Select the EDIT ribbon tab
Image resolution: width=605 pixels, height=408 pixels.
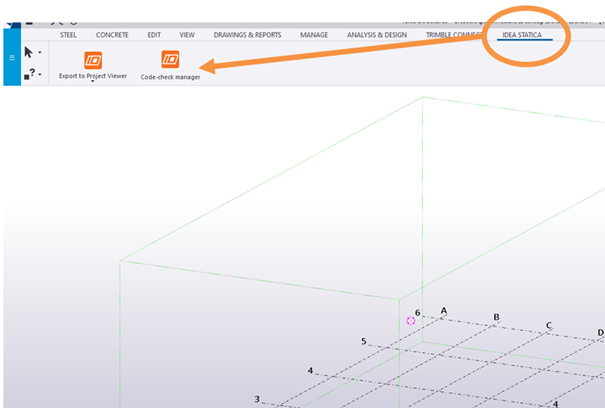(x=154, y=34)
